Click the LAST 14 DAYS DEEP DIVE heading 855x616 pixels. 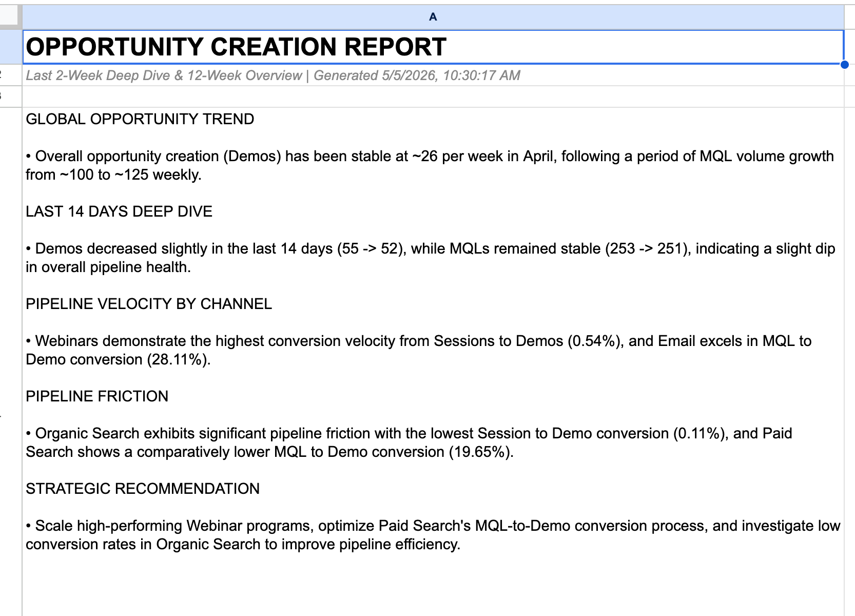click(119, 211)
